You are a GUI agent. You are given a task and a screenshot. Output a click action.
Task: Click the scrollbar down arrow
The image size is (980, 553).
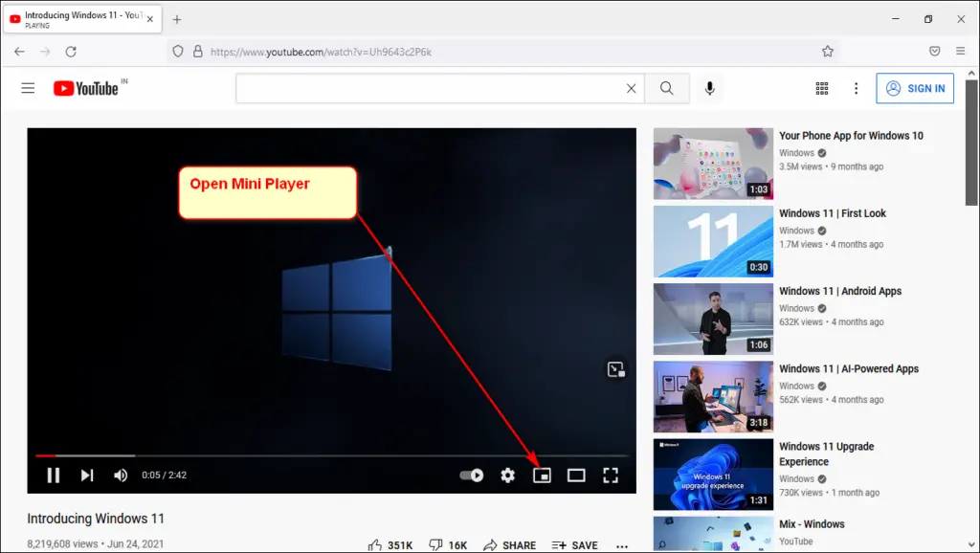click(971, 545)
